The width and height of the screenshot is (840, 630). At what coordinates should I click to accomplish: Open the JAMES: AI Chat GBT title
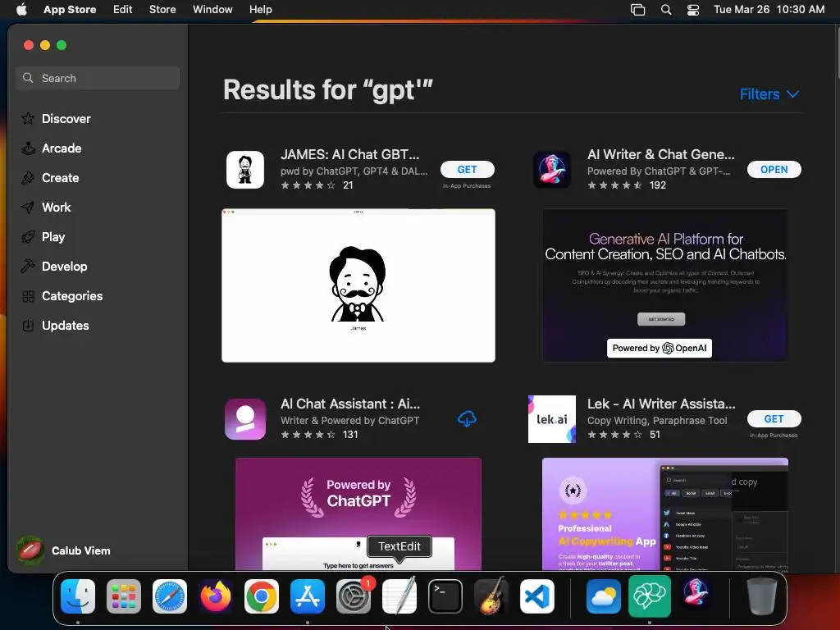pyautogui.click(x=349, y=154)
